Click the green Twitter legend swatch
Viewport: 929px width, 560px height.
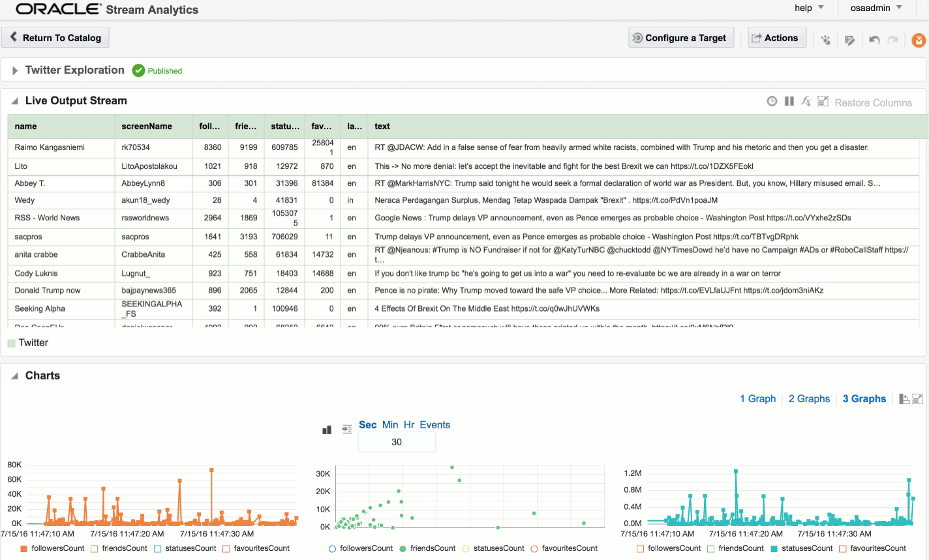[x=11, y=343]
